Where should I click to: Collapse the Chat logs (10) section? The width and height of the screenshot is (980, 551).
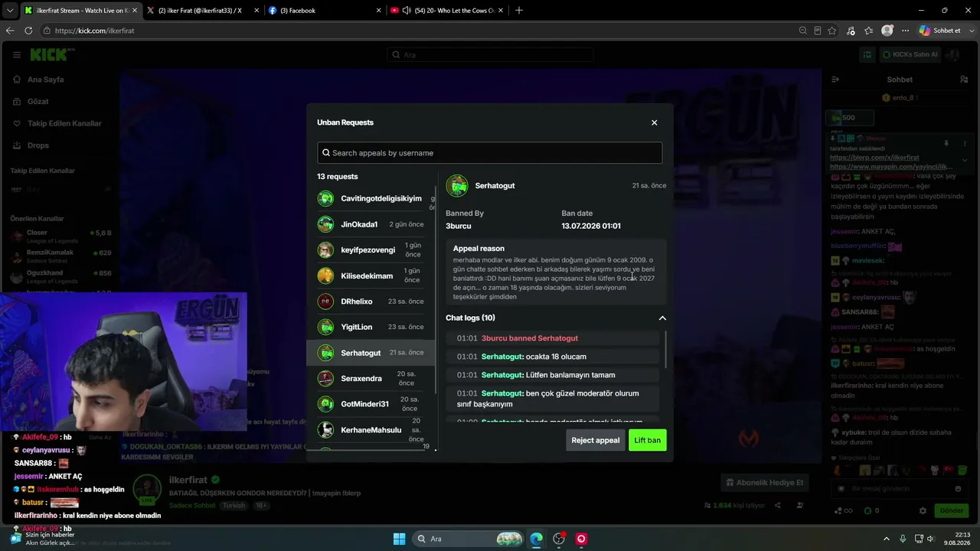pyautogui.click(x=662, y=318)
